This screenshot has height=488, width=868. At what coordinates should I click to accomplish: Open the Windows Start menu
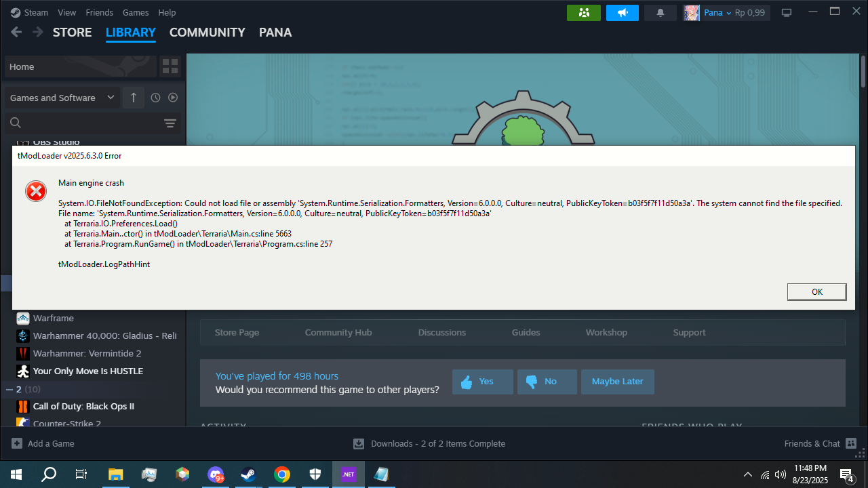coord(16,474)
